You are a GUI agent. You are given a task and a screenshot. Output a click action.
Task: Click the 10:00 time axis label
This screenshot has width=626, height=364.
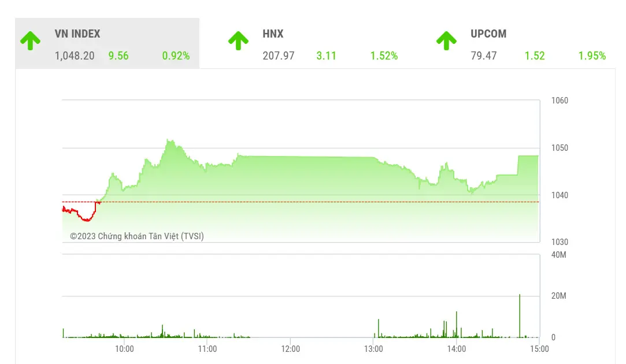click(124, 349)
